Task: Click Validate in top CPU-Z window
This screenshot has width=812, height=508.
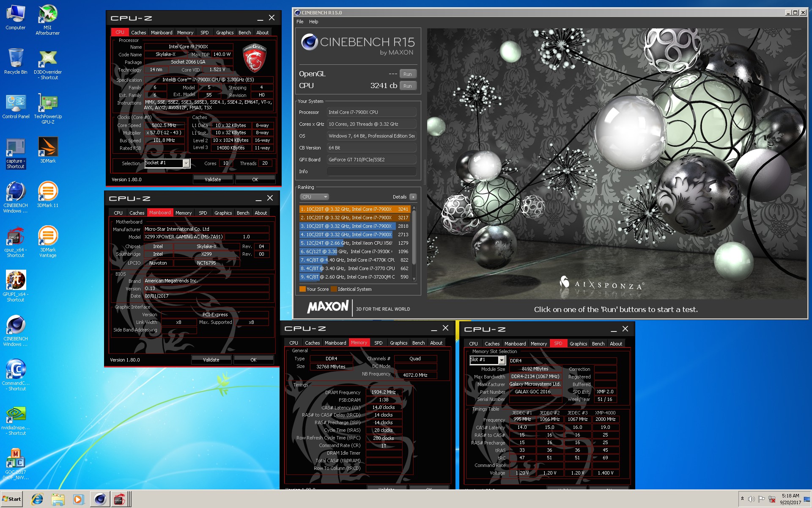Action: [x=213, y=179]
